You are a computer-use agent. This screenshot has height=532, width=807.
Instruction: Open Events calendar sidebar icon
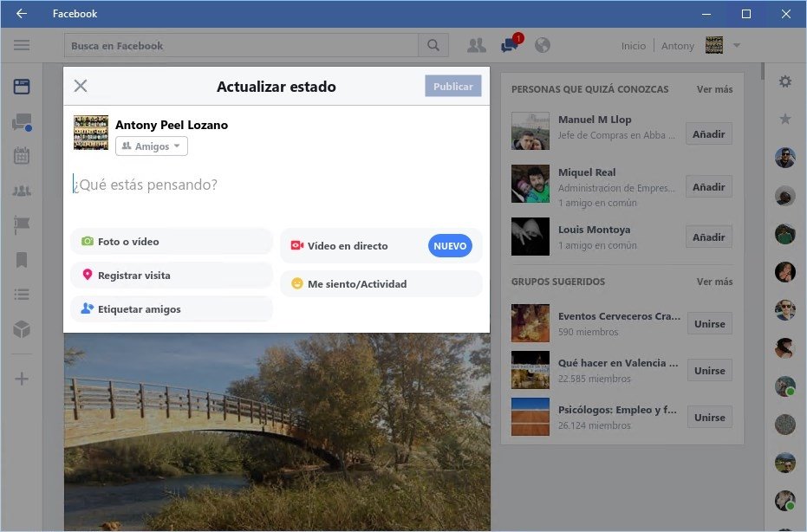(22, 155)
